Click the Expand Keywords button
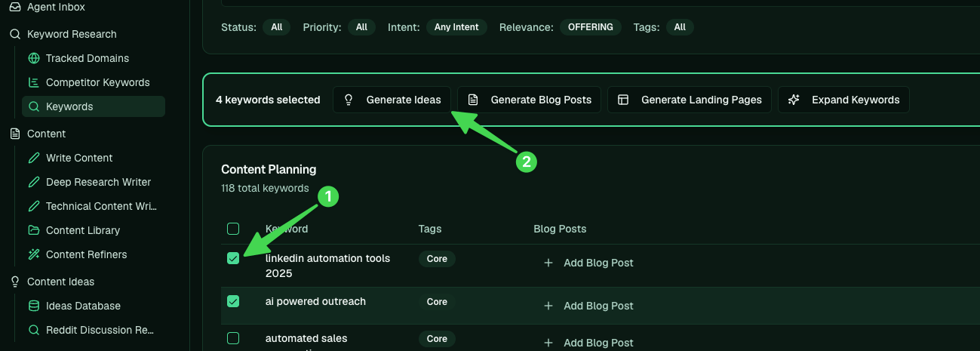 843,100
